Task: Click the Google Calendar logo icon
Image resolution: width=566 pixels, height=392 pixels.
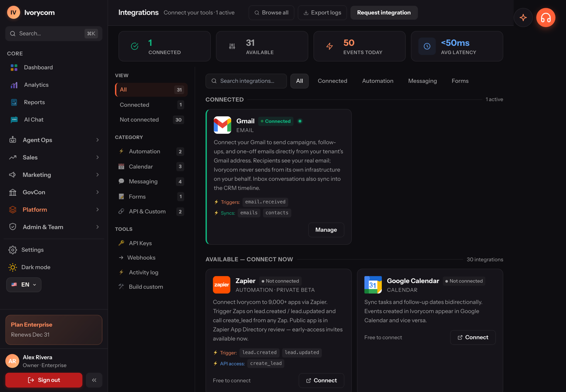Action: click(x=373, y=285)
